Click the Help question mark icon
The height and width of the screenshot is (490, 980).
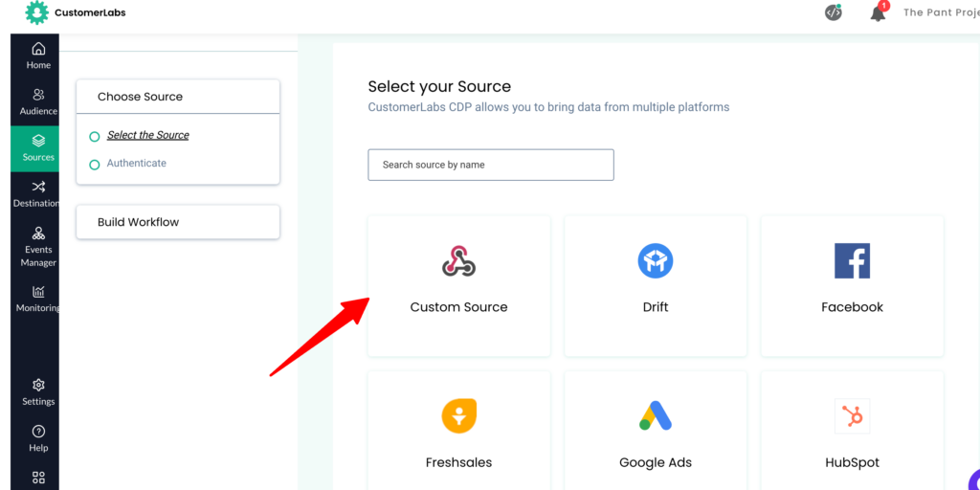pos(38,432)
